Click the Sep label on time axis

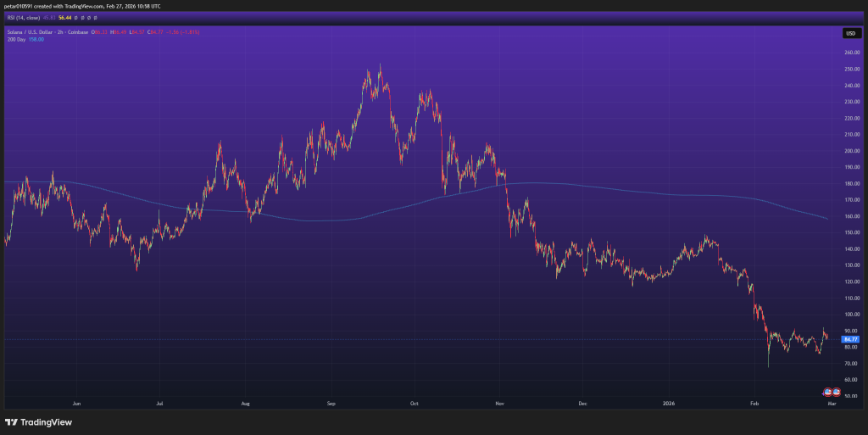point(330,404)
